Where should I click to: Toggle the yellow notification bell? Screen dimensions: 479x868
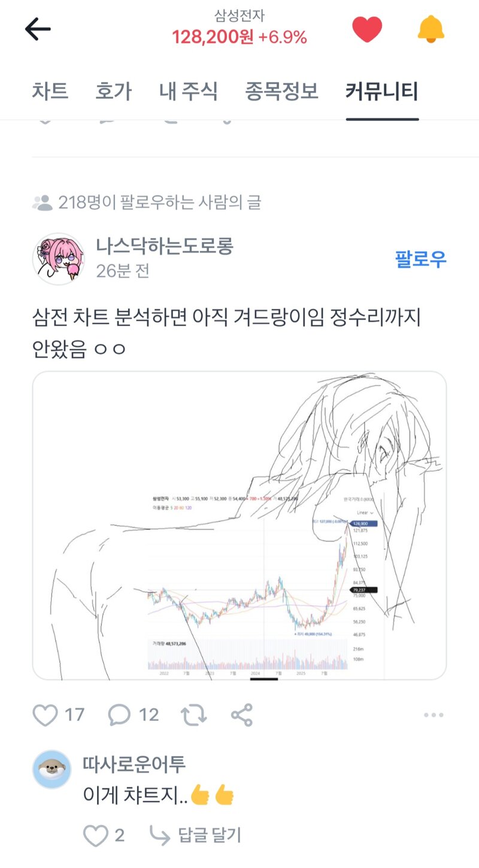[x=431, y=29]
